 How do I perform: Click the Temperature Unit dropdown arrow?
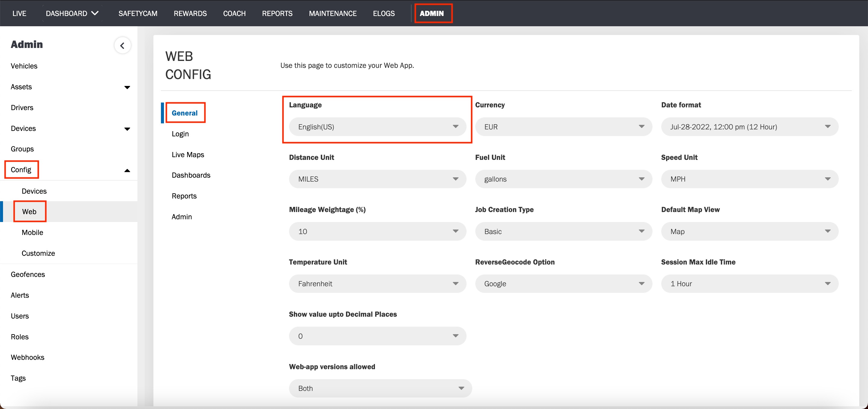[x=456, y=284]
